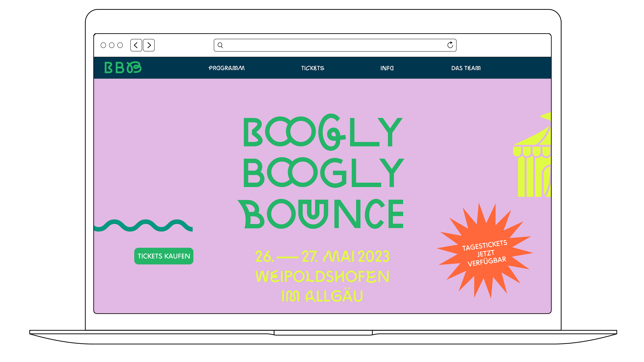The width and height of the screenshot is (644, 362).
Task: Click the date text 26.—27. Mai 2023
Action: (x=323, y=257)
